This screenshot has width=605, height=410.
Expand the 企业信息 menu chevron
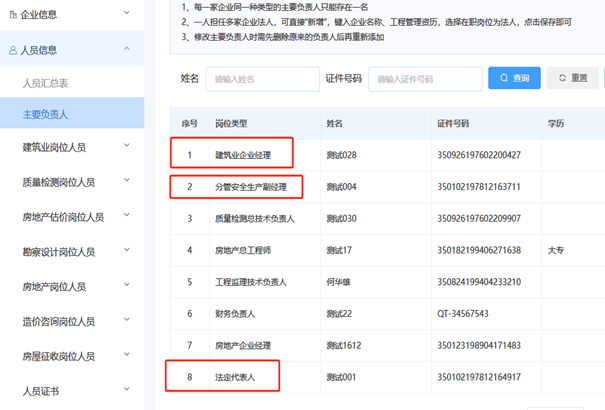126,14
